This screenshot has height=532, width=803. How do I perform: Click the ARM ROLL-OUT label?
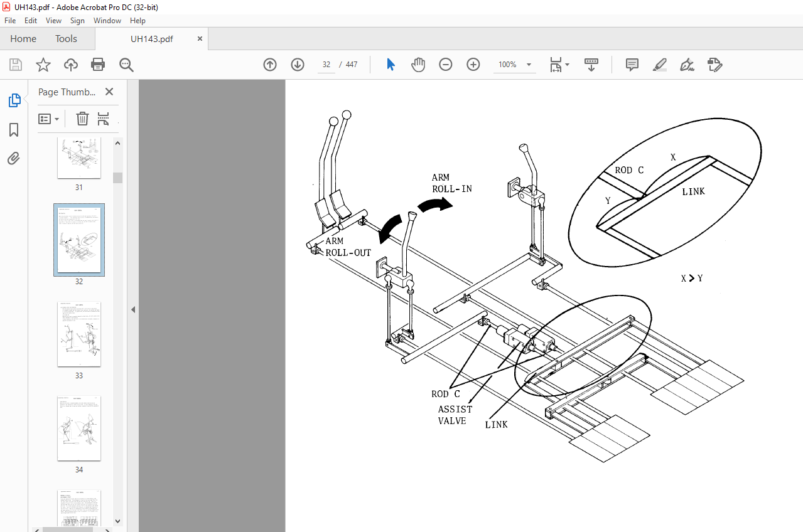348,247
